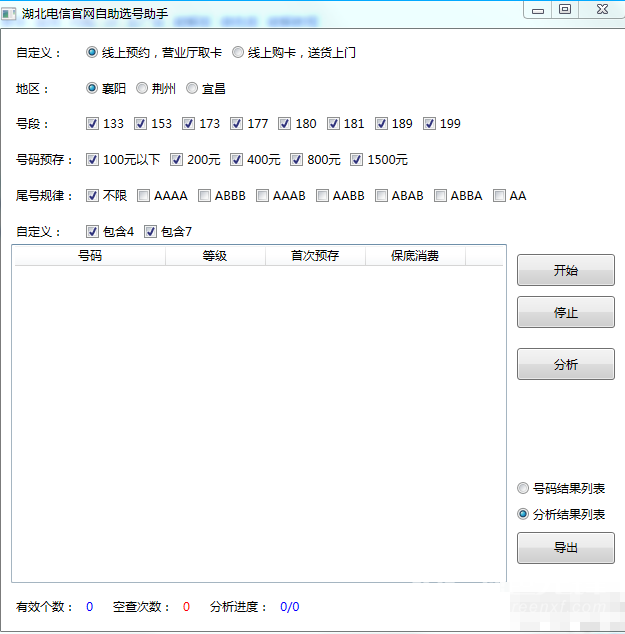
Task: Maximize the 选号助手 window
Action: click(x=565, y=10)
